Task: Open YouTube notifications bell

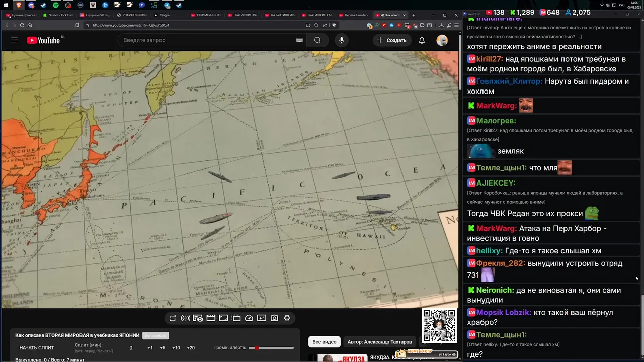Action: pyautogui.click(x=422, y=40)
